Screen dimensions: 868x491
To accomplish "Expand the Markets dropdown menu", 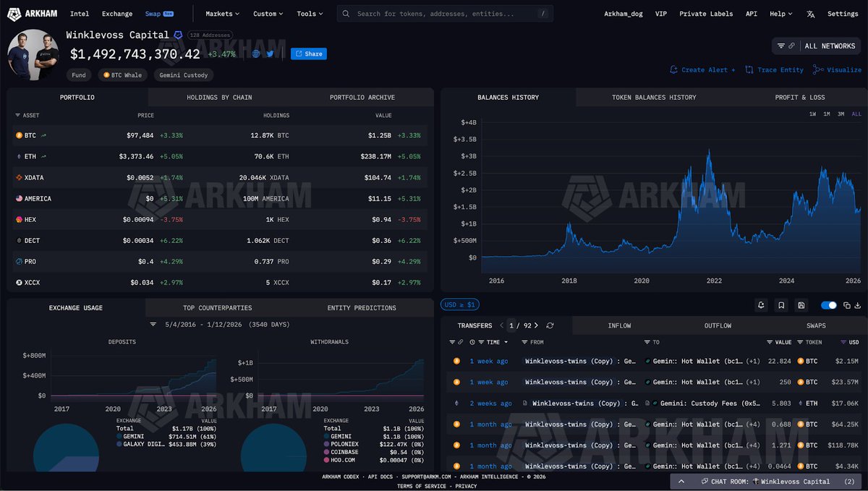I will coord(223,14).
